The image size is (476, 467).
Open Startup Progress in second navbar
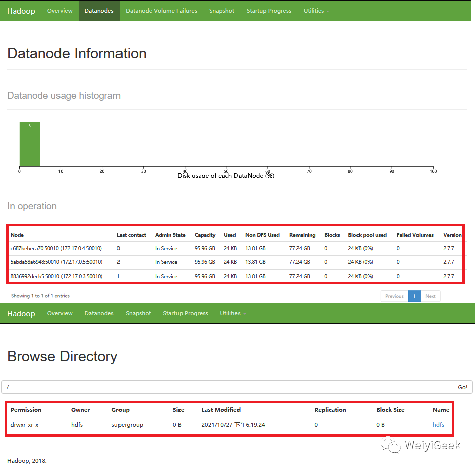186,313
